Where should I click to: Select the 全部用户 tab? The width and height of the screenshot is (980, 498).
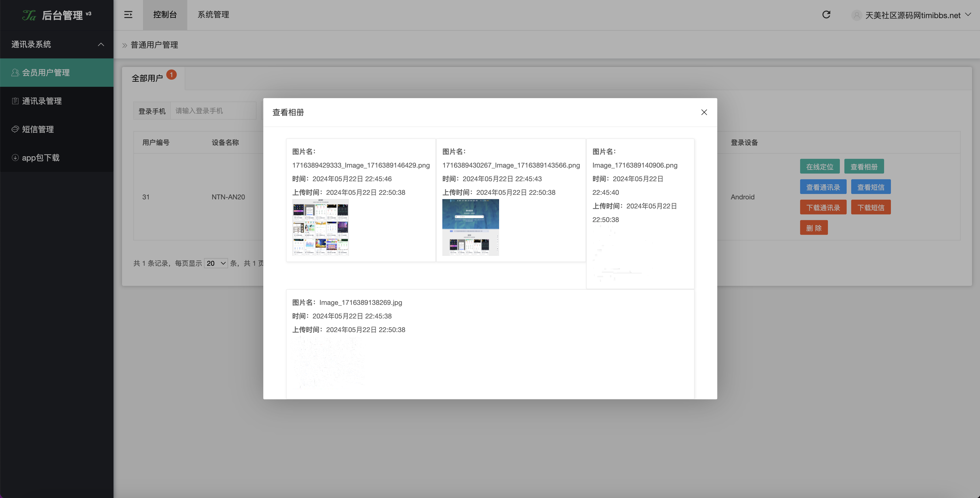(149, 78)
